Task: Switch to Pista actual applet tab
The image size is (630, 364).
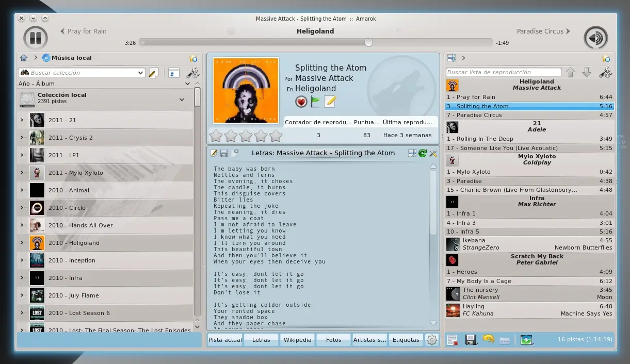Action: point(225,340)
